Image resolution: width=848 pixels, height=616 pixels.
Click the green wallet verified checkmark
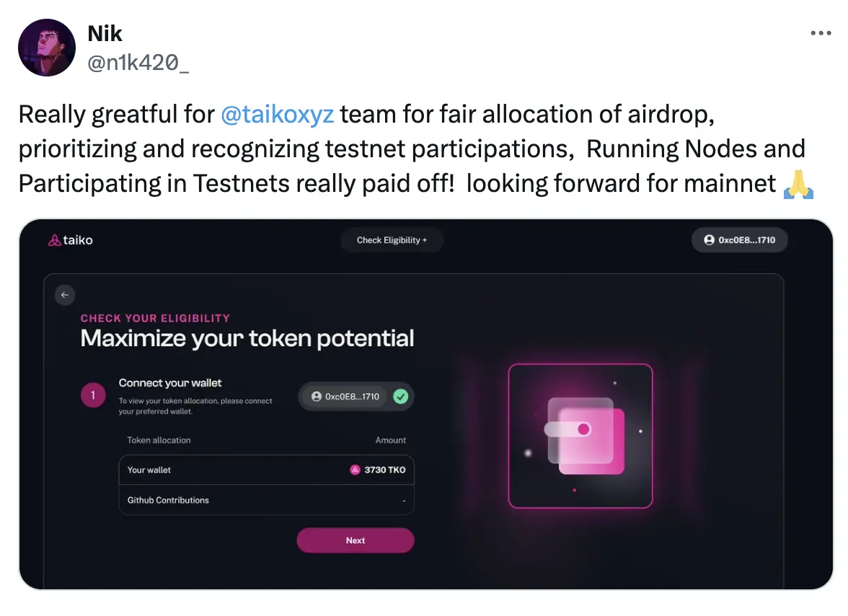tap(401, 396)
